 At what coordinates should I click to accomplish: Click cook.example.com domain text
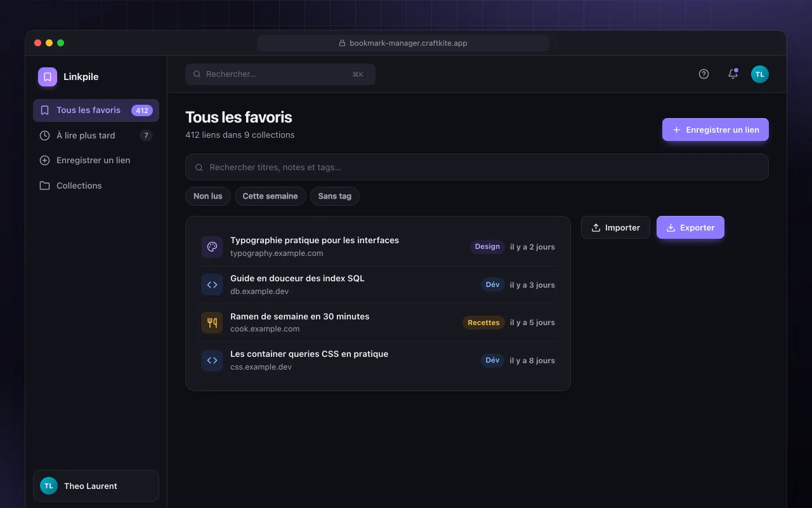(265, 329)
